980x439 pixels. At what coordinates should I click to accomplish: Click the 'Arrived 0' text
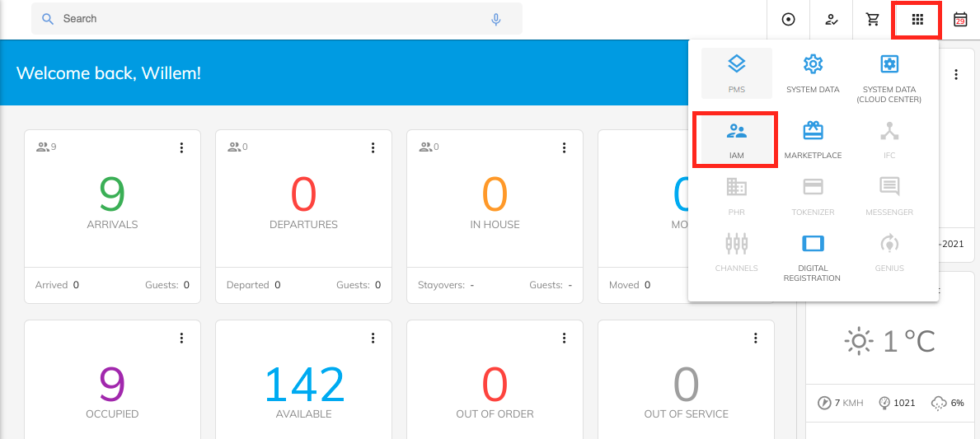pyautogui.click(x=57, y=285)
